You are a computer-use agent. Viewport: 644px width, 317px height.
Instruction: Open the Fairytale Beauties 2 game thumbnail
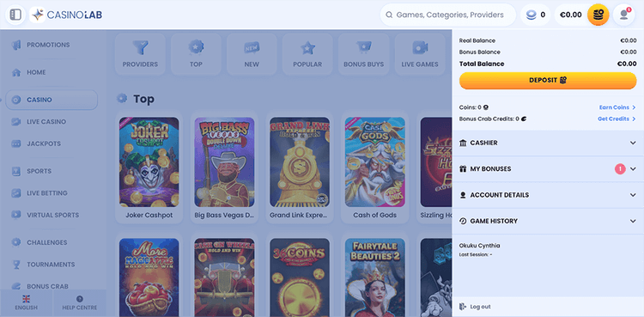[375, 277]
